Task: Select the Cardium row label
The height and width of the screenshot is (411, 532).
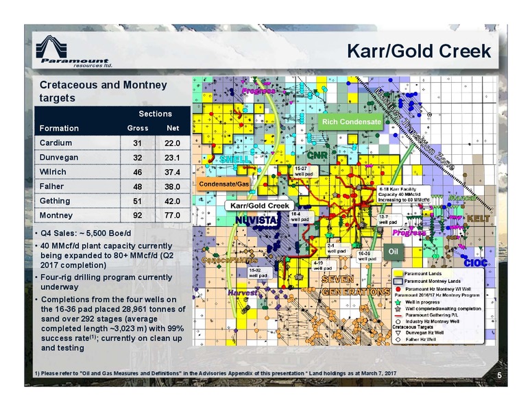Action: (x=56, y=142)
